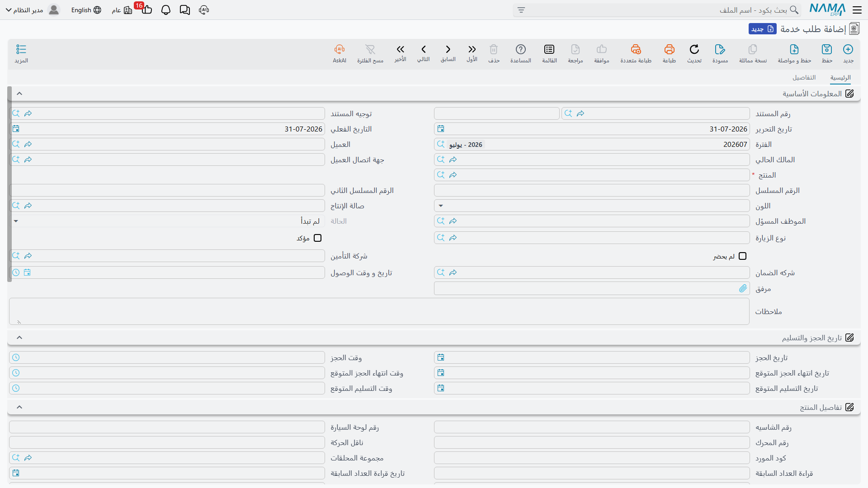Click the جديد (New) toolbar icon
The width and height of the screenshot is (868, 488).
(848, 49)
